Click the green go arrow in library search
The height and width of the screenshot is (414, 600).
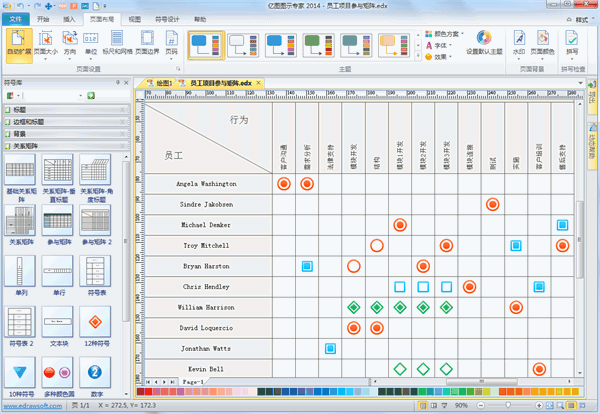click(91, 96)
